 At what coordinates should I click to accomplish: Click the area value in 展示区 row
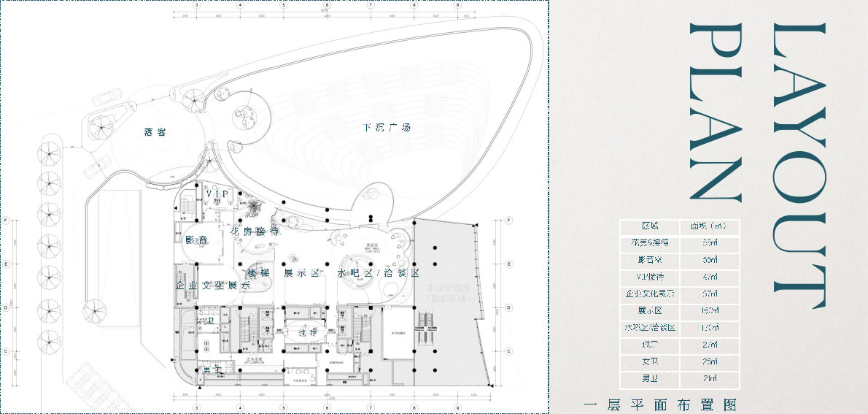pyautogui.click(x=709, y=311)
